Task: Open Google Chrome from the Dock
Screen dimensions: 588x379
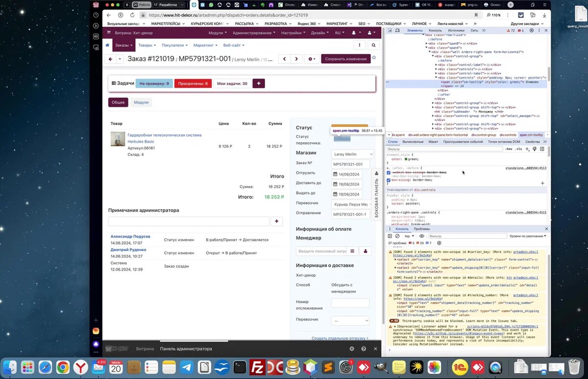Action: (x=63, y=367)
